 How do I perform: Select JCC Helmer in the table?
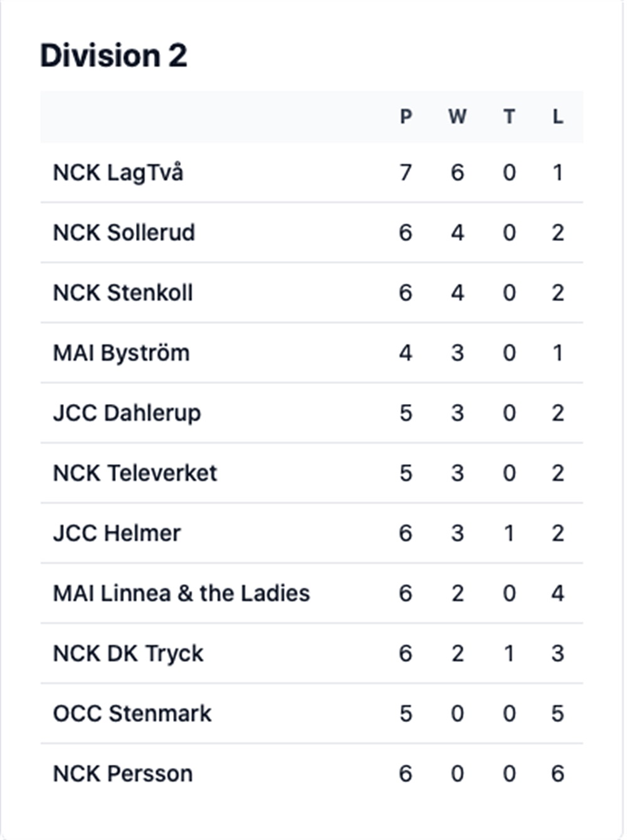[117, 533]
